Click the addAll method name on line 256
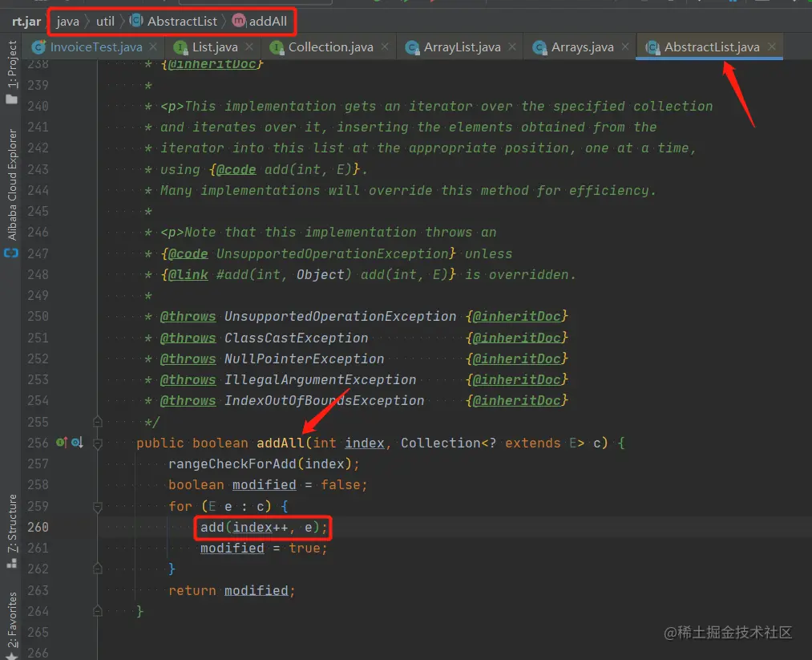The width and height of the screenshot is (812, 660). pos(281,443)
